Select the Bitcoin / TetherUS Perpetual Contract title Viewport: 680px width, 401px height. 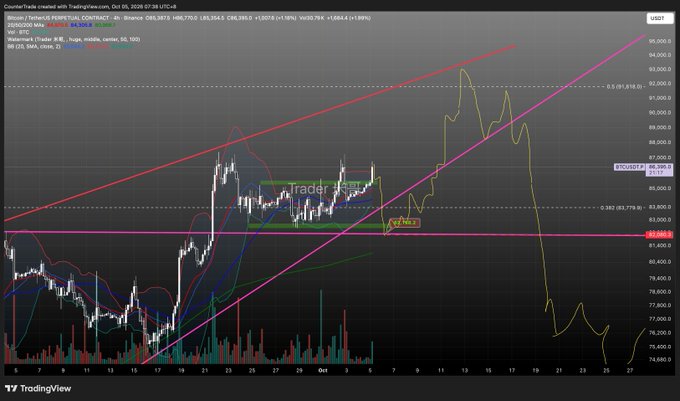59,18
